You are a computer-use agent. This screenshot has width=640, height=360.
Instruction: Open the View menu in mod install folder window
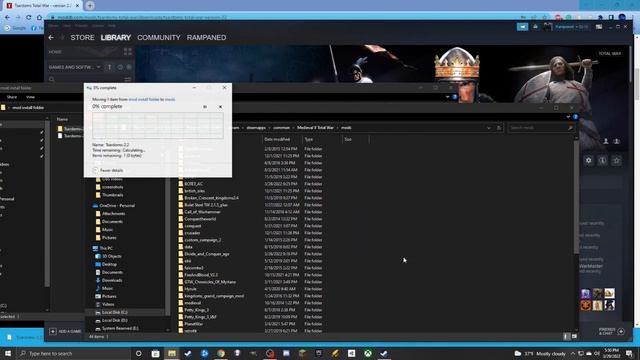30,97
